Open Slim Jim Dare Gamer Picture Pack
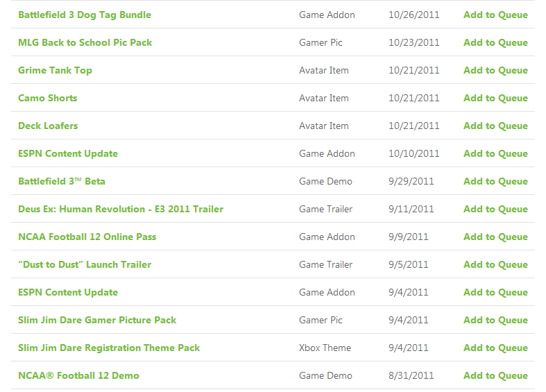The image size is (546, 392). click(97, 320)
